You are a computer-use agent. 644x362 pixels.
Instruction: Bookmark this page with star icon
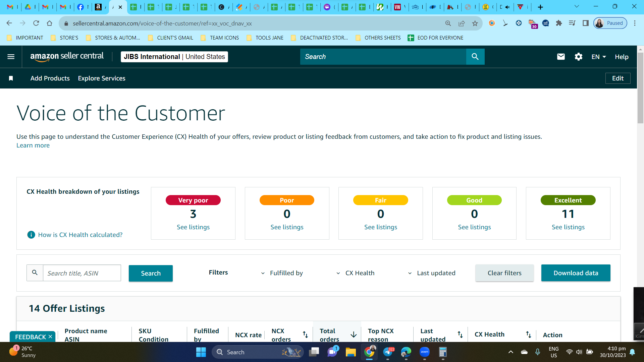[475, 23]
